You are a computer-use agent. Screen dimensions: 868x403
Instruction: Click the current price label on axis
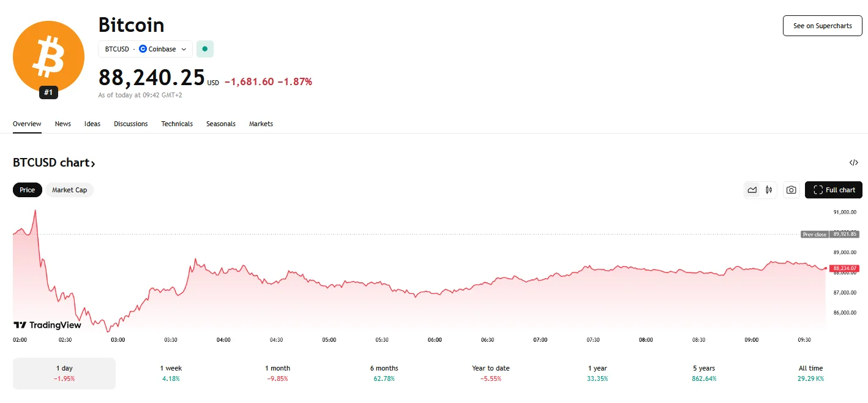click(845, 268)
